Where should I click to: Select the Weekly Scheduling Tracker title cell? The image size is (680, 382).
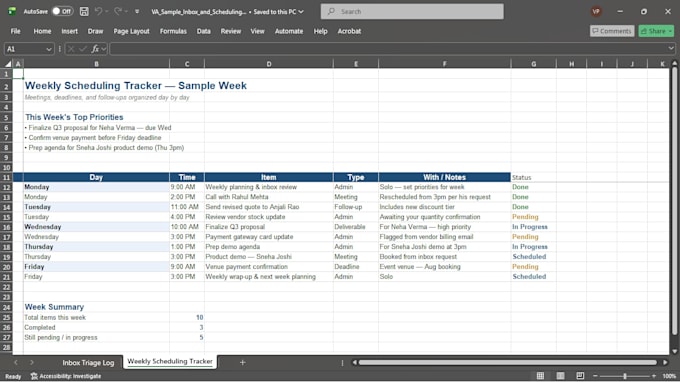(x=136, y=85)
